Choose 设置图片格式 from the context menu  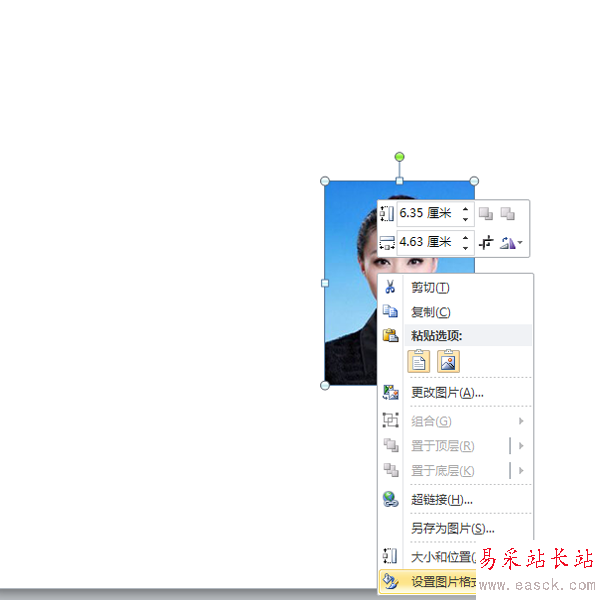coord(428,582)
